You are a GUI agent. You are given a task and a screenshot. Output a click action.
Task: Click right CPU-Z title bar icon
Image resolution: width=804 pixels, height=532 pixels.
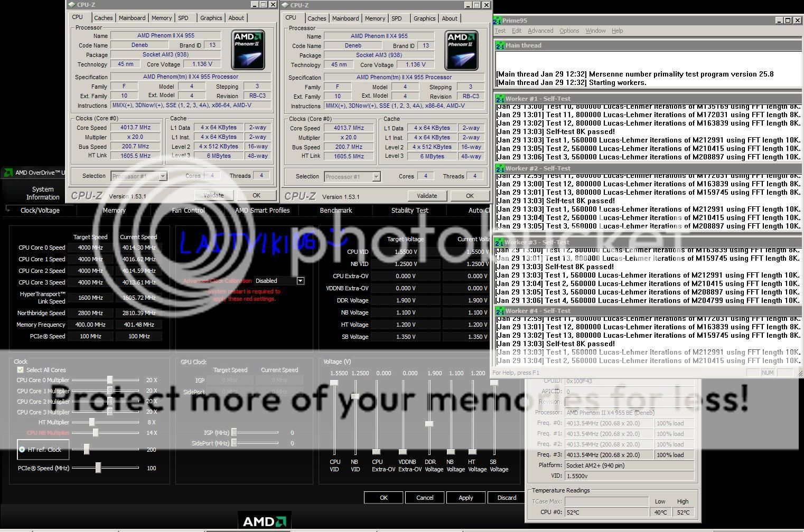(285, 5)
